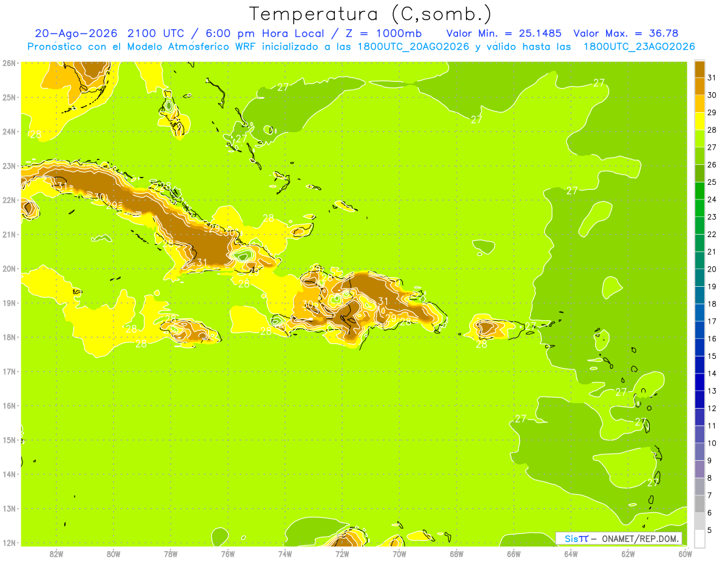The image size is (728, 562).
Task: Click the '10' value on color scale
Action: (x=712, y=443)
